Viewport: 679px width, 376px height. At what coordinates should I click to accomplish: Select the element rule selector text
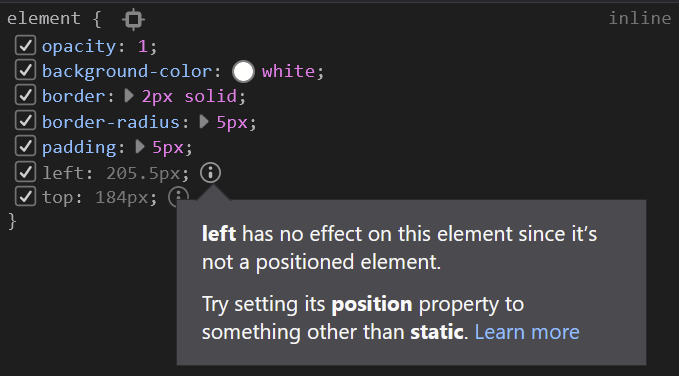(44, 19)
